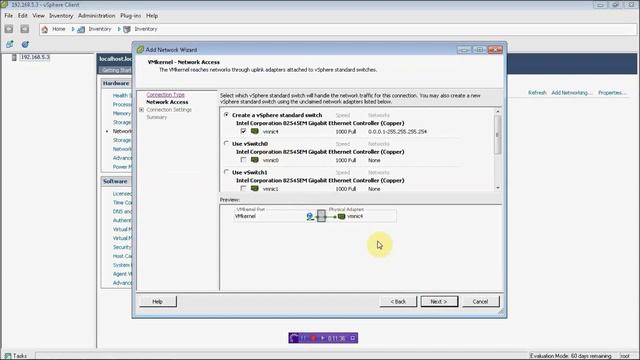Open the Help menu
Screen dimensions: 640x360
[152, 16]
